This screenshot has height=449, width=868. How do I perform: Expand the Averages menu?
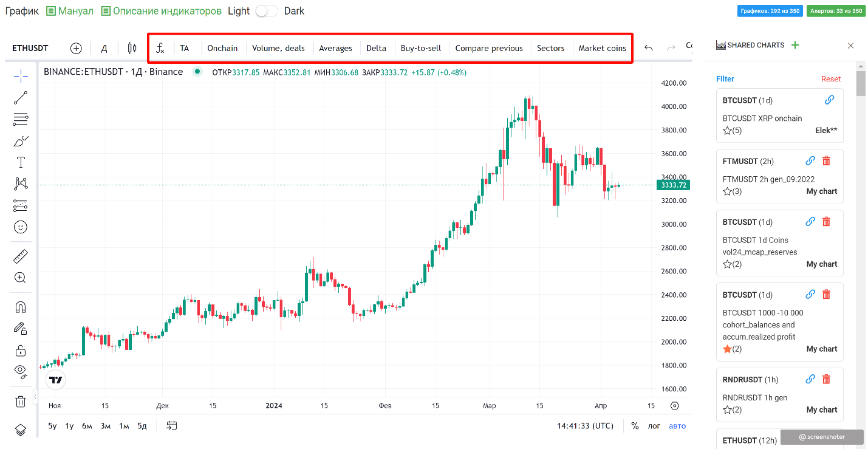335,48
